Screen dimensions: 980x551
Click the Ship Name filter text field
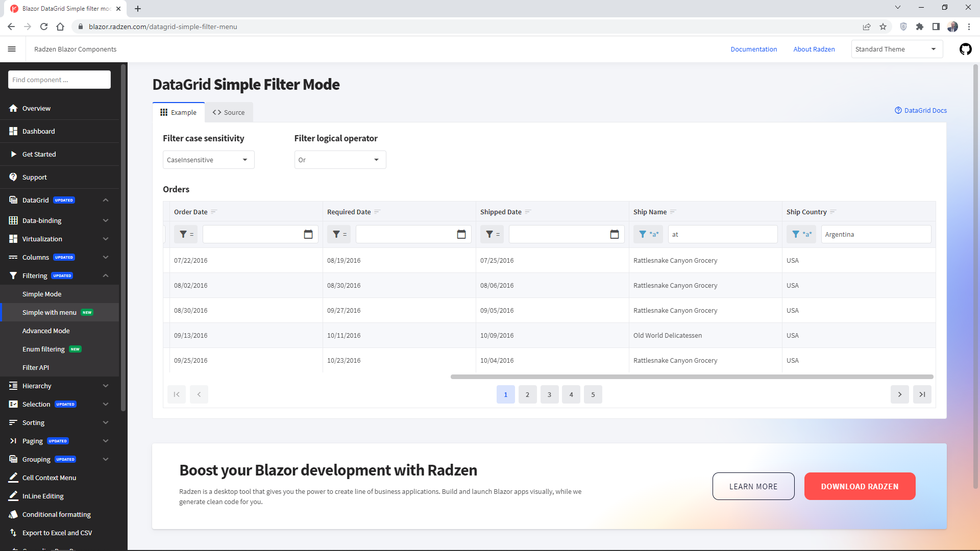click(x=723, y=234)
